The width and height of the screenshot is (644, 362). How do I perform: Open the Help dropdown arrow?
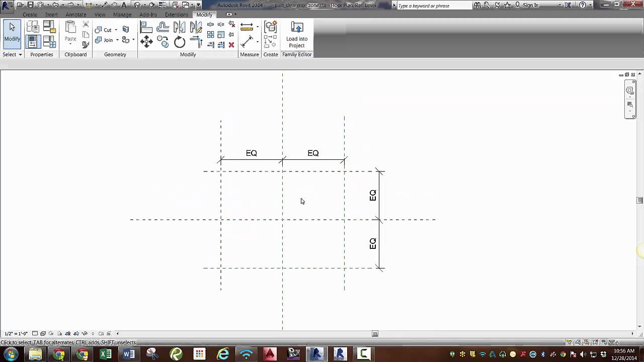590,5
